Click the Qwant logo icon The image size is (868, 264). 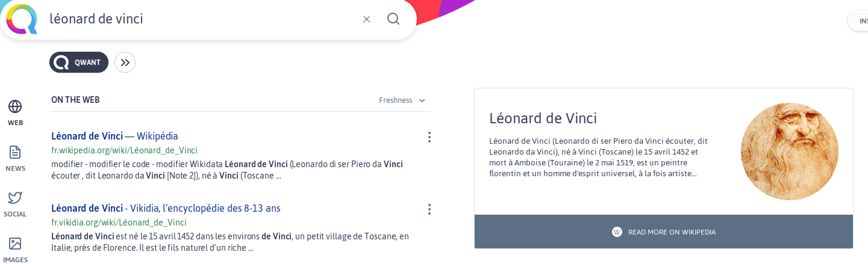pos(22,19)
